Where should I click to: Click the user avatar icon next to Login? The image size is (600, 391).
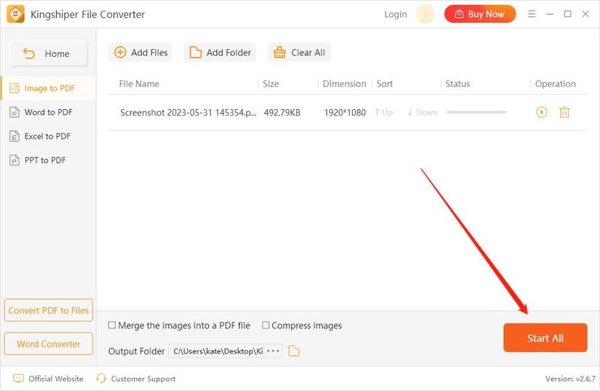pos(425,14)
